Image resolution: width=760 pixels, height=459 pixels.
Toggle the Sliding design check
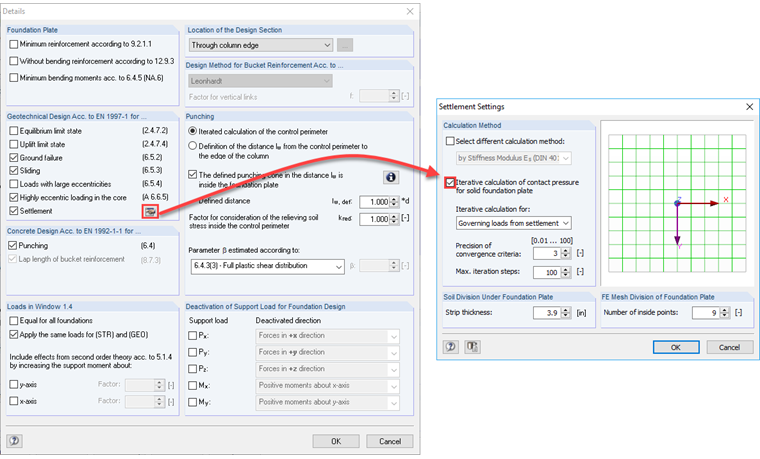coord(14,171)
